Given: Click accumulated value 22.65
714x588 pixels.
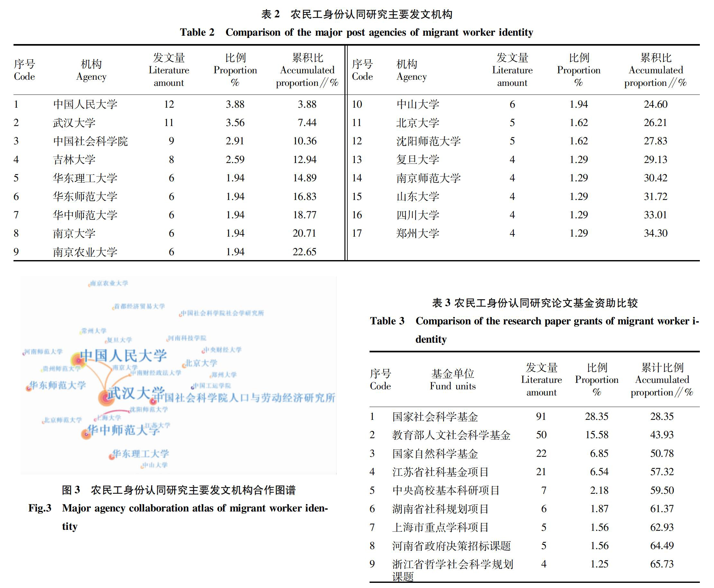Looking at the screenshot, I should [x=305, y=252].
